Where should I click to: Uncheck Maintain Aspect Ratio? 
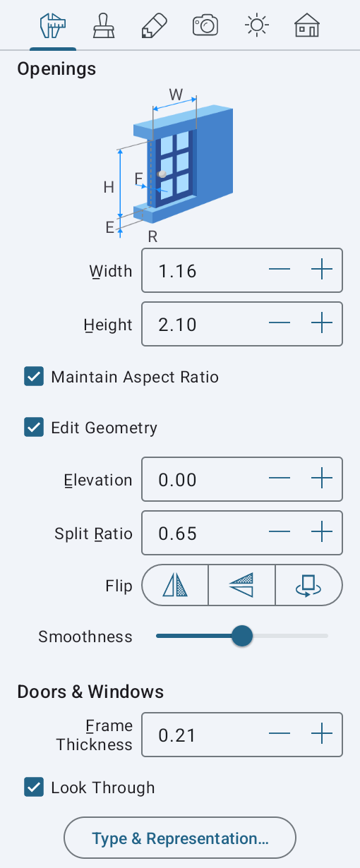34,377
